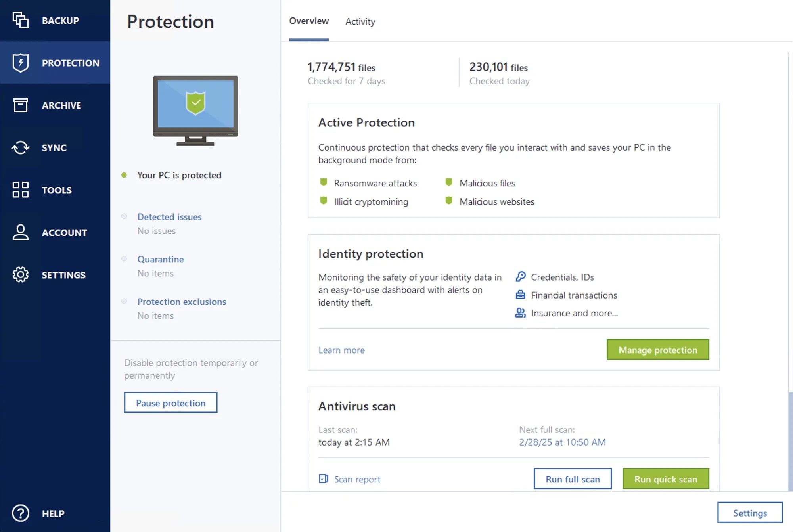Screen dimensions: 793x532
Task: Open the Settings gear icon in sidebar
Action: pyautogui.click(x=20, y=275)
